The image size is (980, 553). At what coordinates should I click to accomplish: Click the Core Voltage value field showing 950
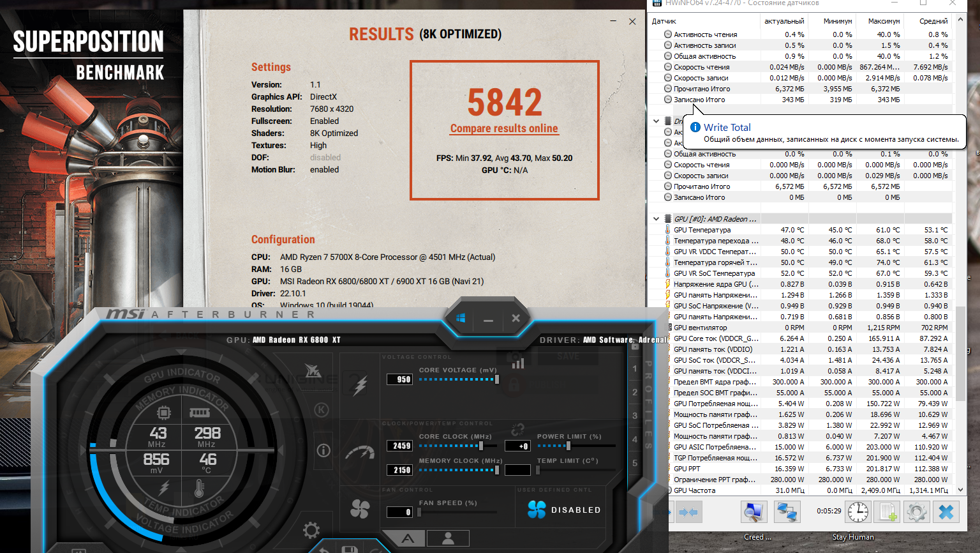point(399,379)
